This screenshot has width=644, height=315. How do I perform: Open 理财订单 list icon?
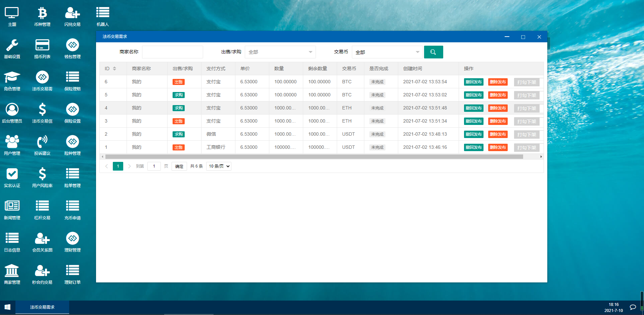[x=73, y=274]
